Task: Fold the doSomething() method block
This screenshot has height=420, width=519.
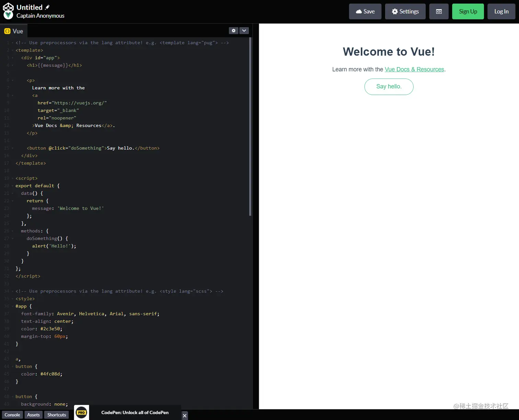Action: point(12,239)
